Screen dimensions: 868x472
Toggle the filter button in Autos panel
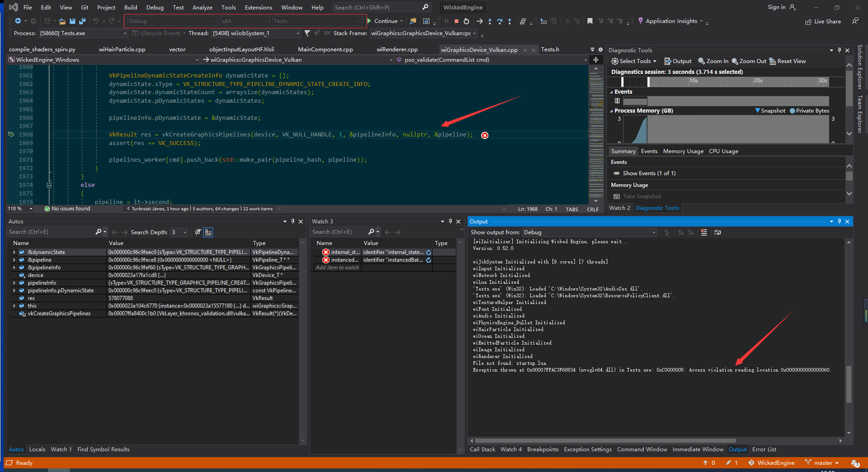(198, 232)
